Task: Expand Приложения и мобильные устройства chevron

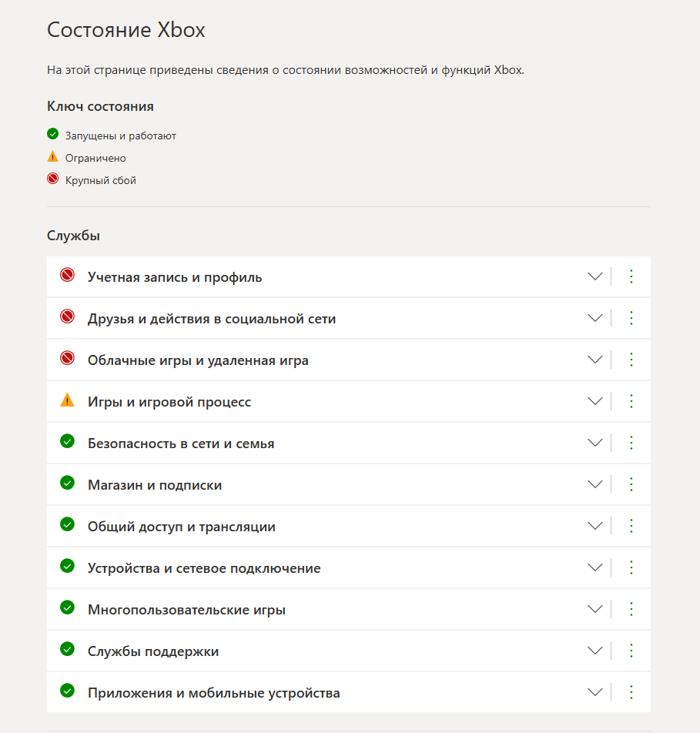Action: [594, 692]
